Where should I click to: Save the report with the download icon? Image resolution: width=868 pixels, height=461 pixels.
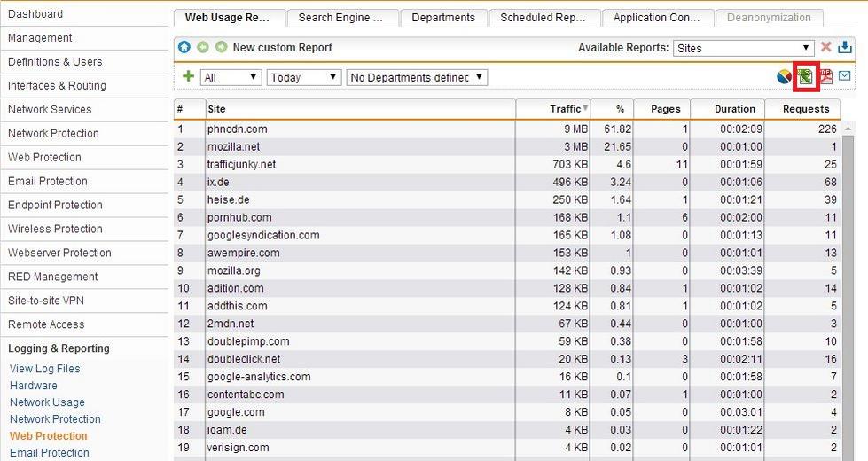pos(845,46)
